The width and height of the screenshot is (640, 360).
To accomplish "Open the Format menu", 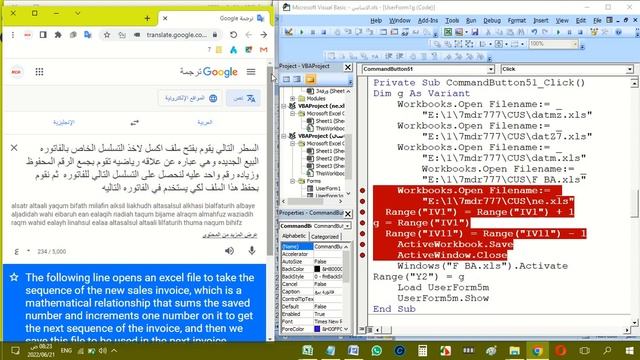I will click(517, 20).
